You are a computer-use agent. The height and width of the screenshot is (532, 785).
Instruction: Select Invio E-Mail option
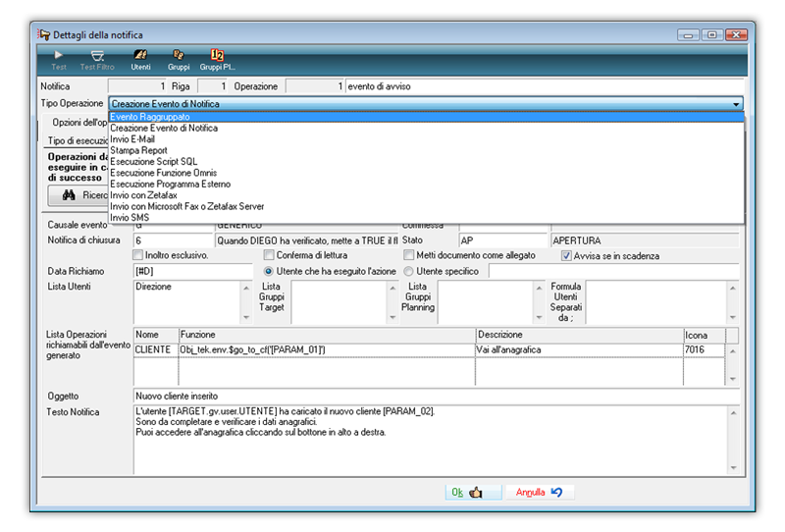tap(426, 139)
